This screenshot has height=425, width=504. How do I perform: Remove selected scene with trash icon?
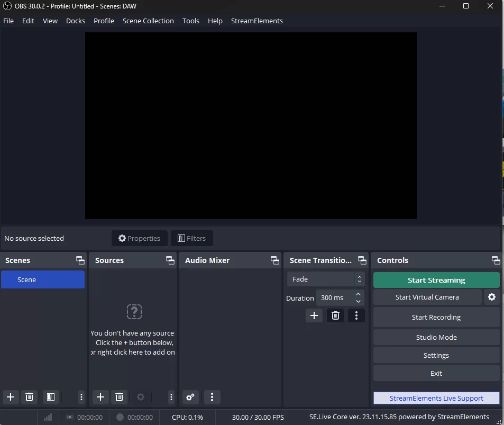click(29, 397)
